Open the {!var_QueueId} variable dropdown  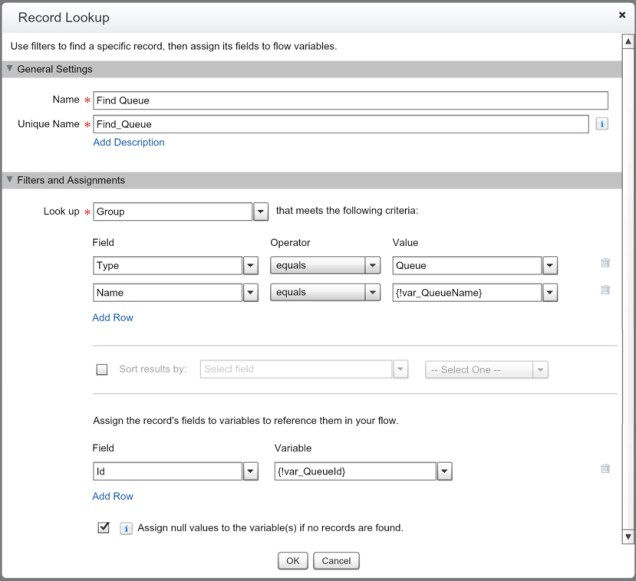[443, 470]
